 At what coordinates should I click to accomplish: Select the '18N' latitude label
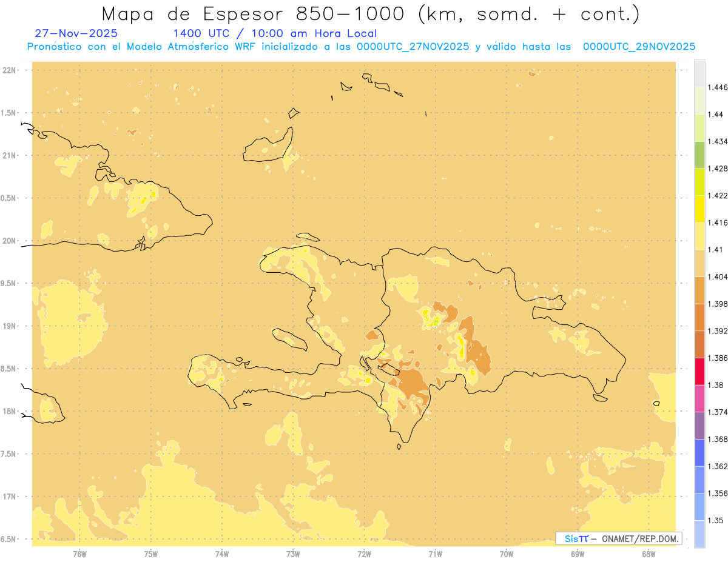[10, 411]
